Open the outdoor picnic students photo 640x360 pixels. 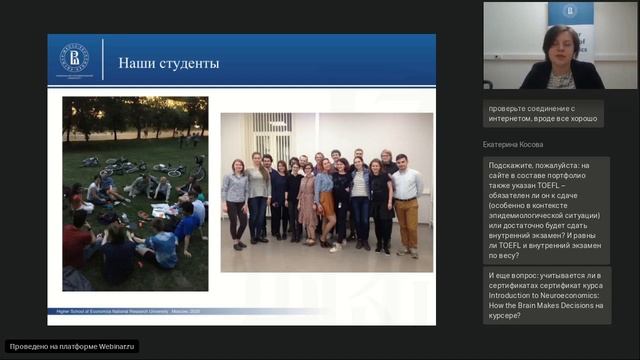coord(135,194)
